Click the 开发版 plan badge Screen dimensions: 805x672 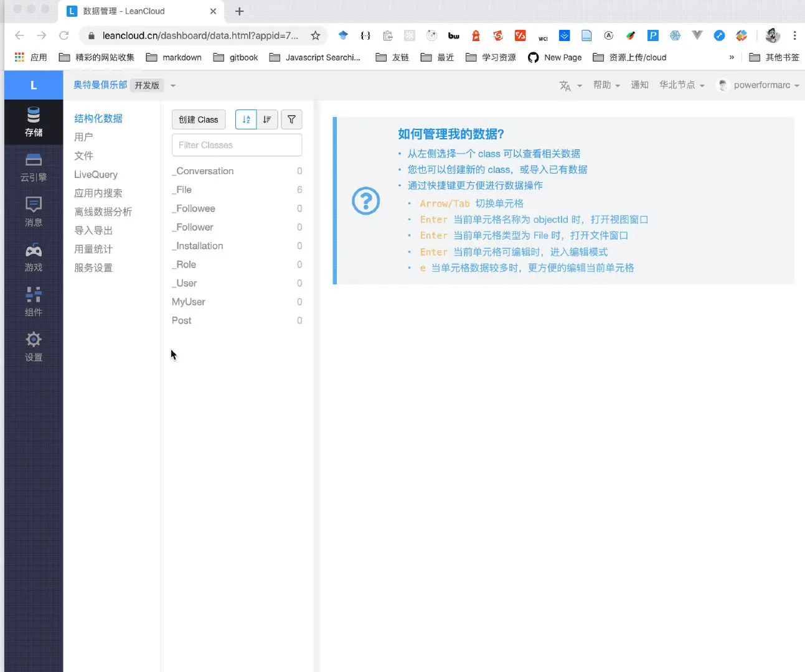[x=147, y=85]
